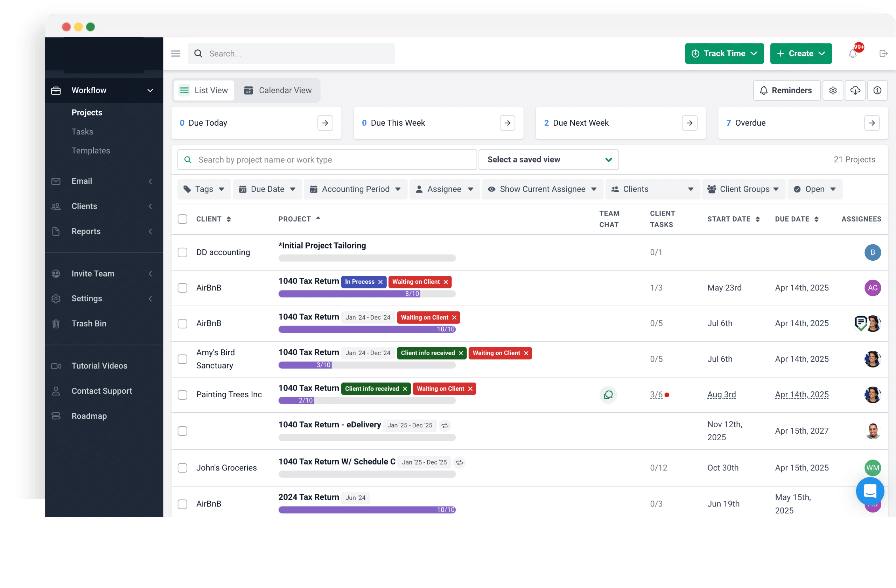
Task: Click the cloud upload/sync icon
Action: coord(855,91)
